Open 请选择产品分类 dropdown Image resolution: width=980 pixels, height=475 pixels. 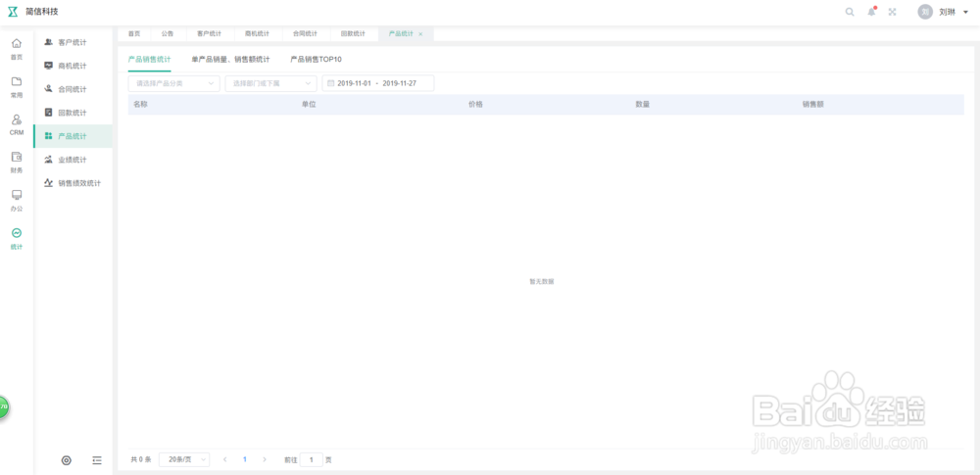point(173,83)
